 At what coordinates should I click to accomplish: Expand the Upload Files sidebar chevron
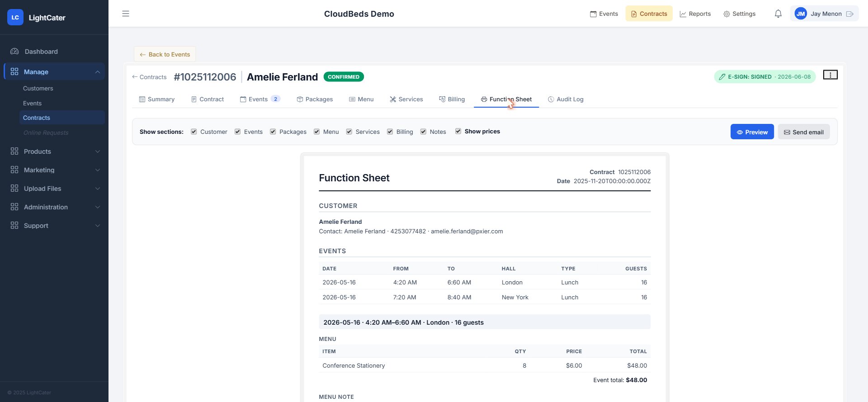click(x=98, y=189)
